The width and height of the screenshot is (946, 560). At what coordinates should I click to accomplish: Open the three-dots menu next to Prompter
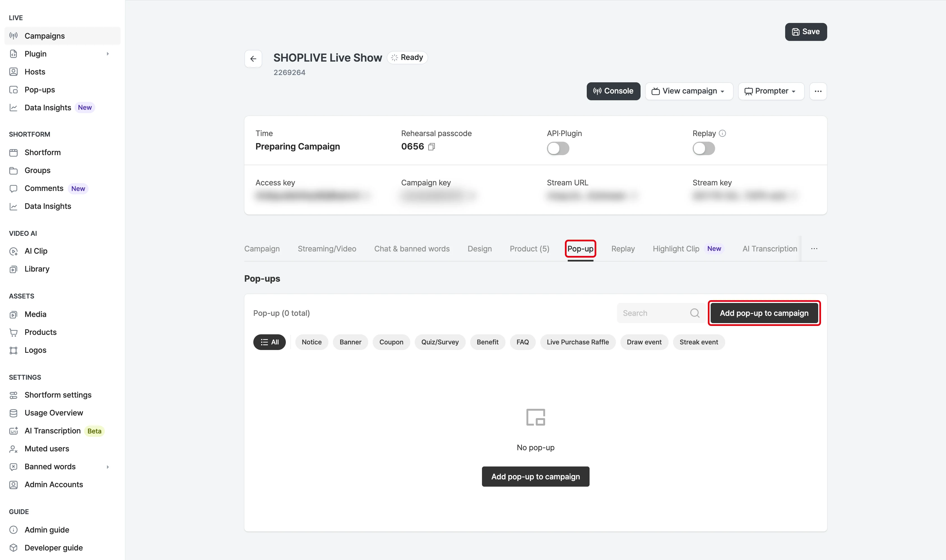(x=818, y=91)
